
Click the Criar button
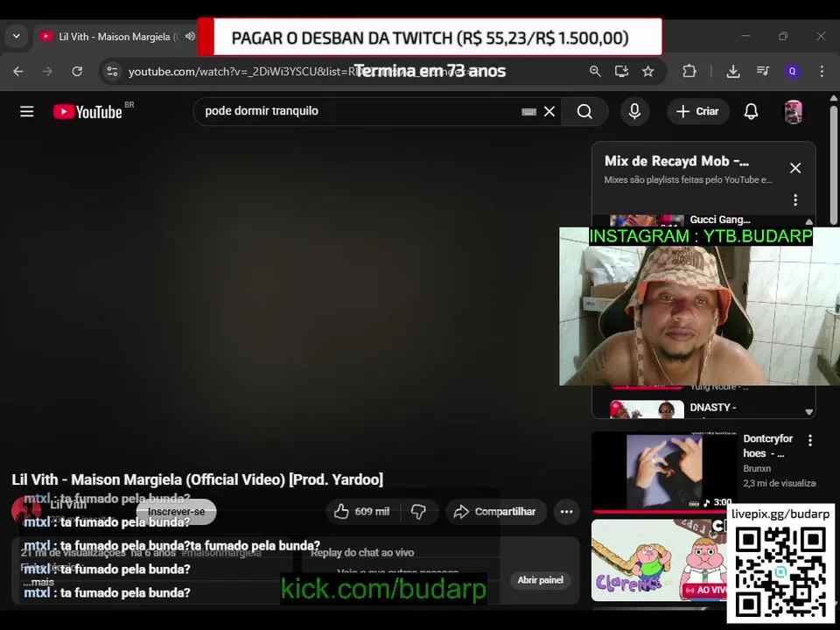(697, 111)
